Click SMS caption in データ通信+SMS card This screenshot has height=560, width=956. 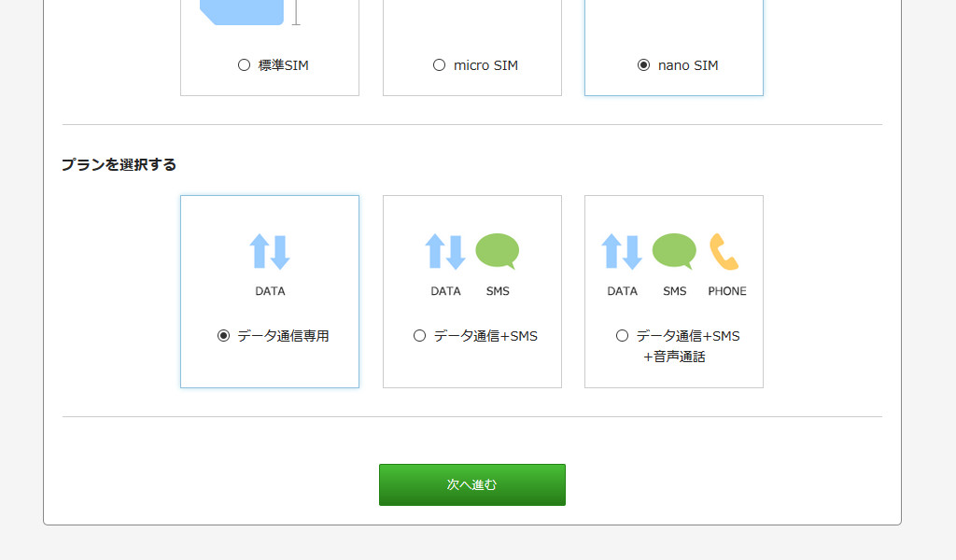498,291
